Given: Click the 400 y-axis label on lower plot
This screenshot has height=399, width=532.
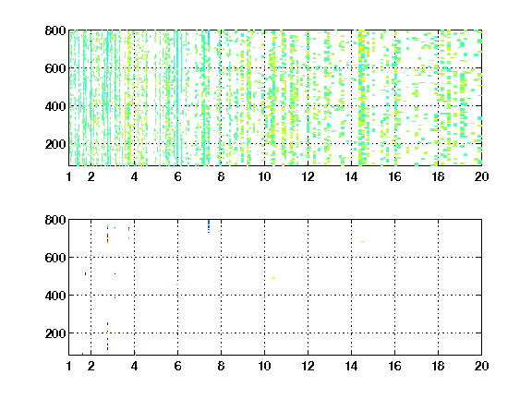Looking at the screenshot, I should [55, 296].
